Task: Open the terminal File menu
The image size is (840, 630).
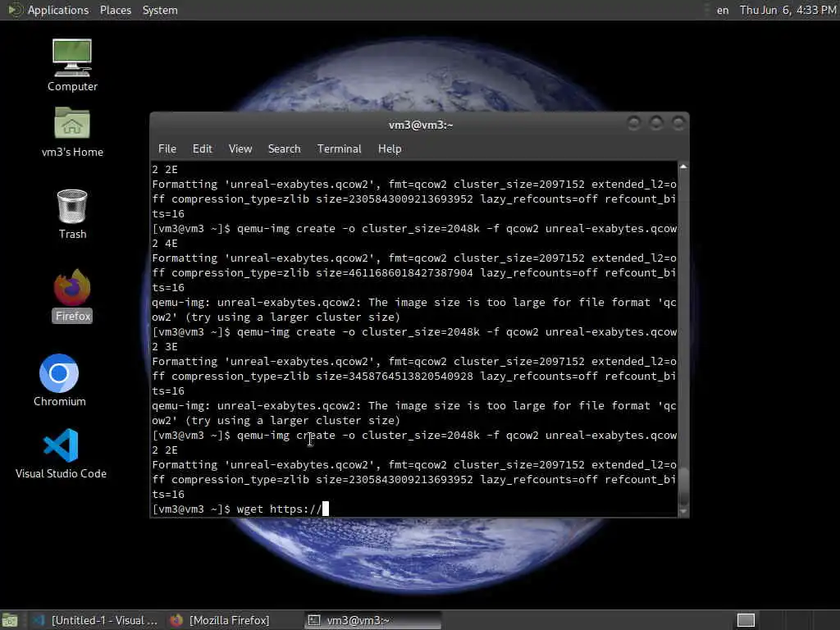Action: [167, 149]
